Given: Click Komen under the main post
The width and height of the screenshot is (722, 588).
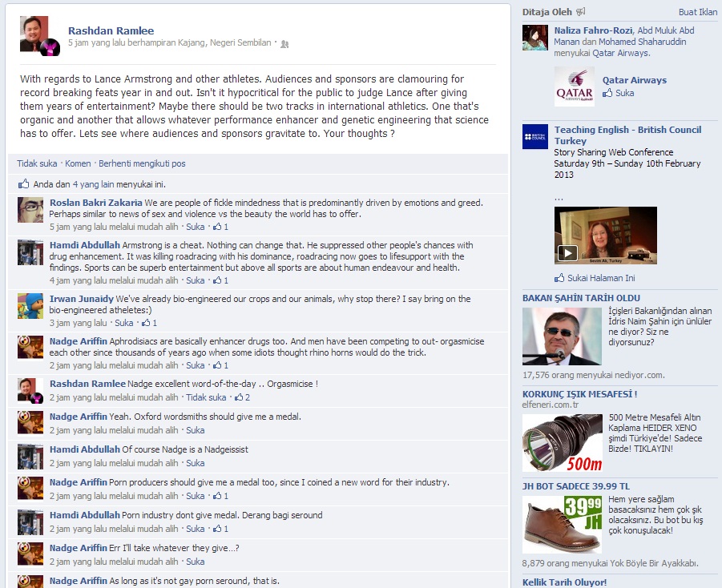Looking at the screenshot, I should [78, 163].
